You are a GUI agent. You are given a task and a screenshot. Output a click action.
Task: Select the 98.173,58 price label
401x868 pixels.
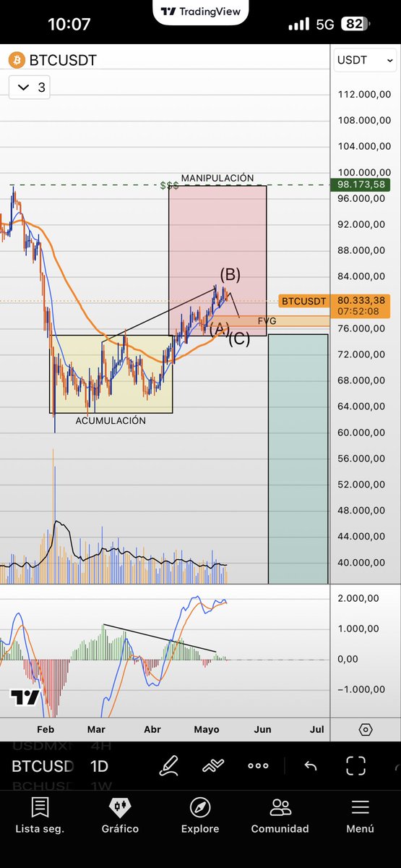360,184
